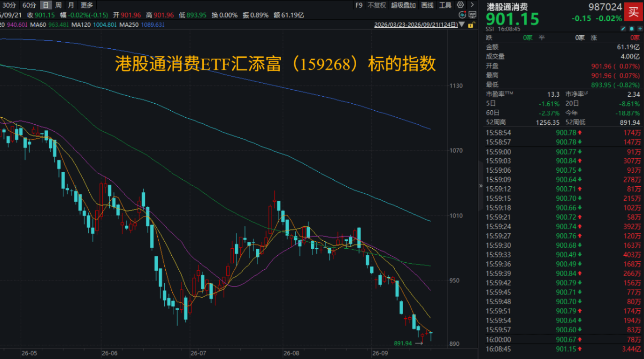Click the F9 button
644x359 pixels.
[x=359, y=5]
